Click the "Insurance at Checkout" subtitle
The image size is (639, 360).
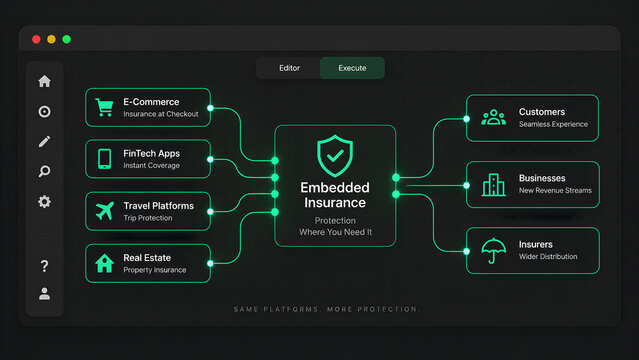pos(161,114)
